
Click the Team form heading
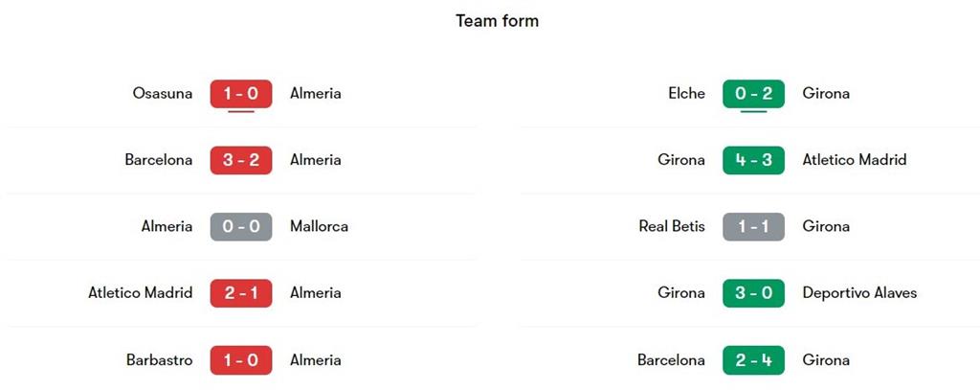pos(497,21)
